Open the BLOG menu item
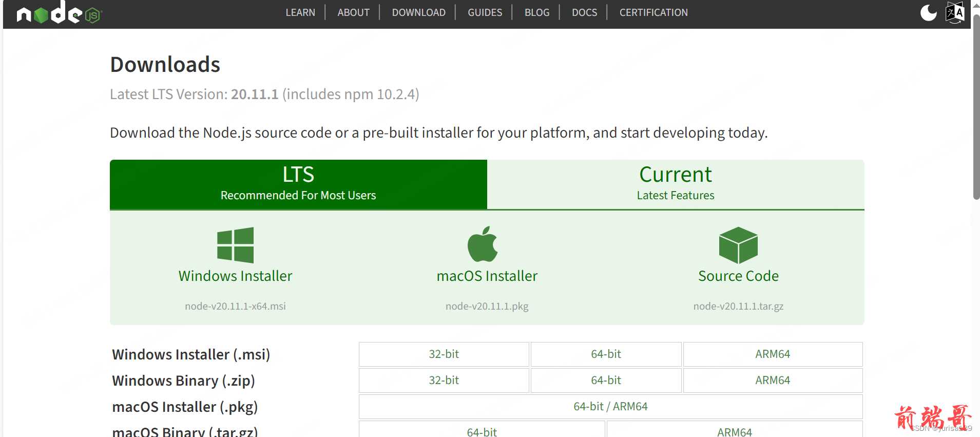This screenshot has width=980, height=437. coord(537,12)
